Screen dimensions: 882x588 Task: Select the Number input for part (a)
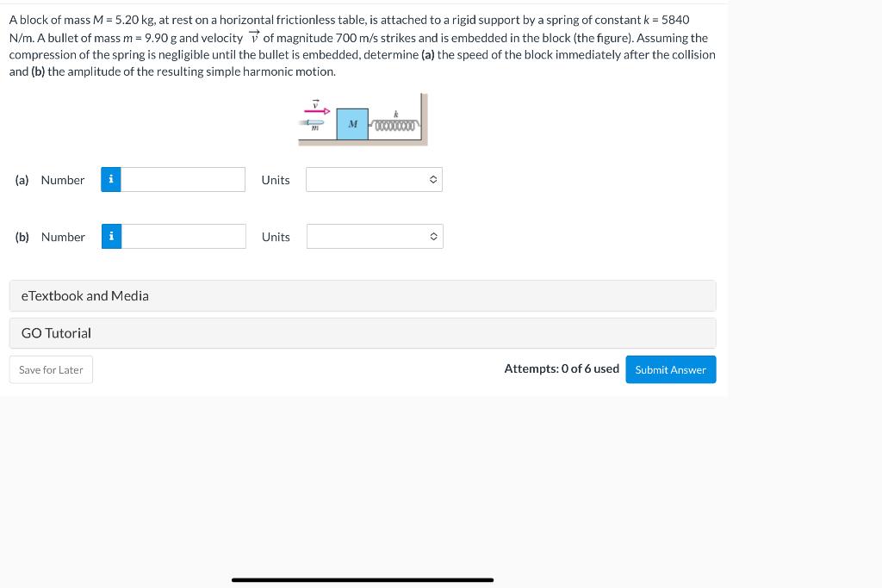[x=183, y=179]
